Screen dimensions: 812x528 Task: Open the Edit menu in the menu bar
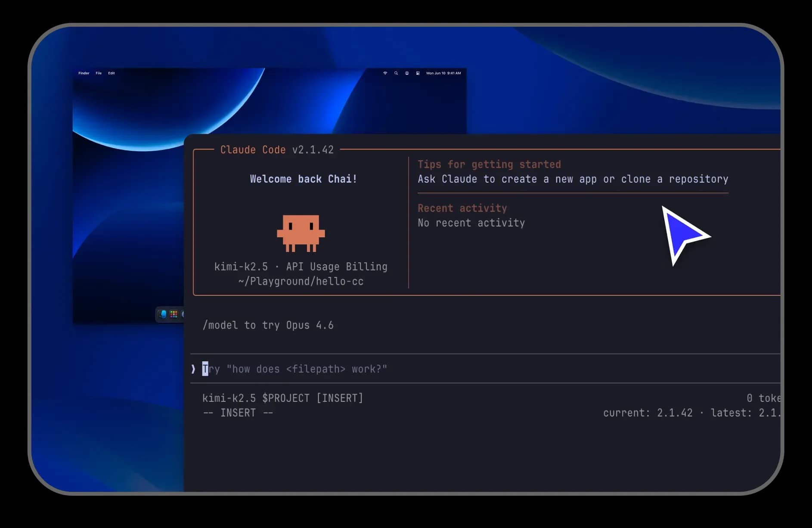point(112,73)
